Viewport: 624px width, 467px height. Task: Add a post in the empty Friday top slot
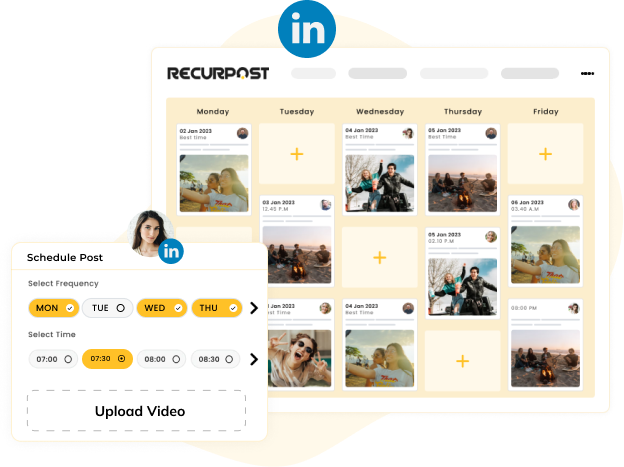tap(545, 154)
